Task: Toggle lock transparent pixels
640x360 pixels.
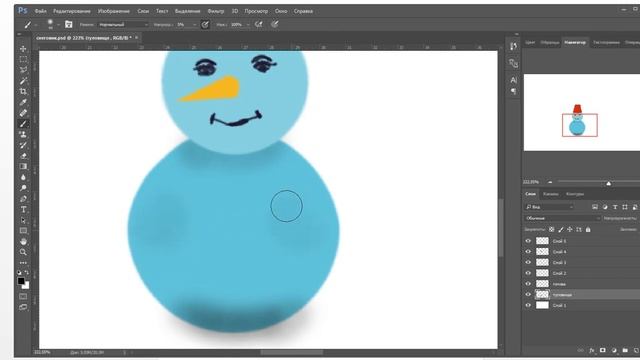Action: (x=551, y=230)
